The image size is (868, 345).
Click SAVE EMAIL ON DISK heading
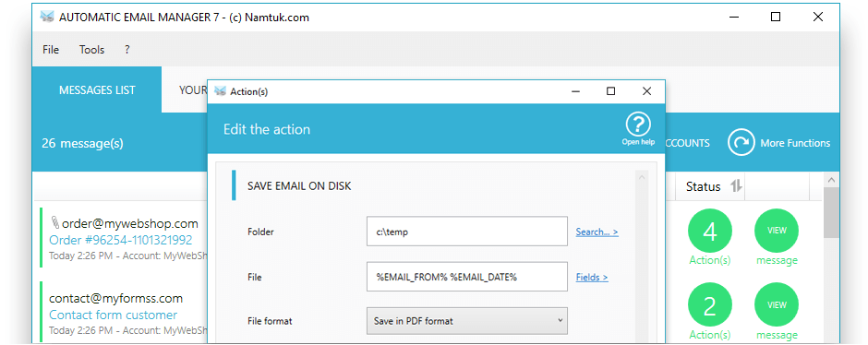299,185
